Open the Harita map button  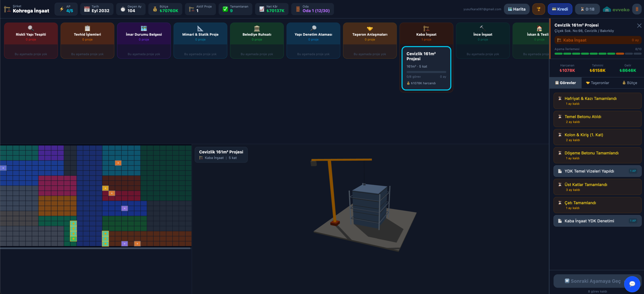pyautogui.click(x=516, y=9)
